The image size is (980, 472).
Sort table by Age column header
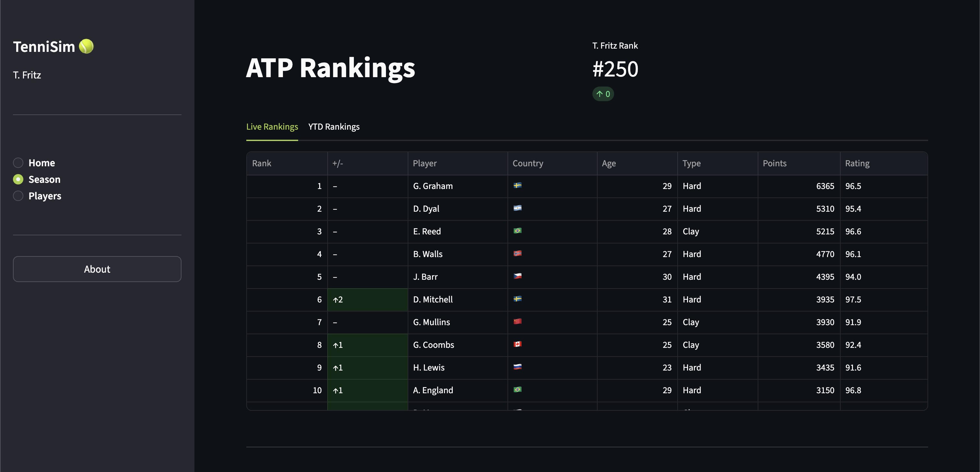click(609, 163)
